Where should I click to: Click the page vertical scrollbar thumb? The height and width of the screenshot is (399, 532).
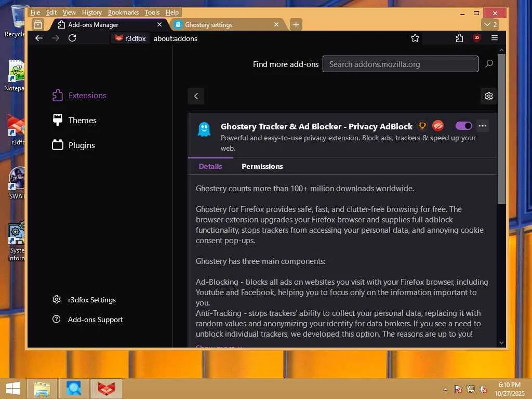(x=501, y=129)
